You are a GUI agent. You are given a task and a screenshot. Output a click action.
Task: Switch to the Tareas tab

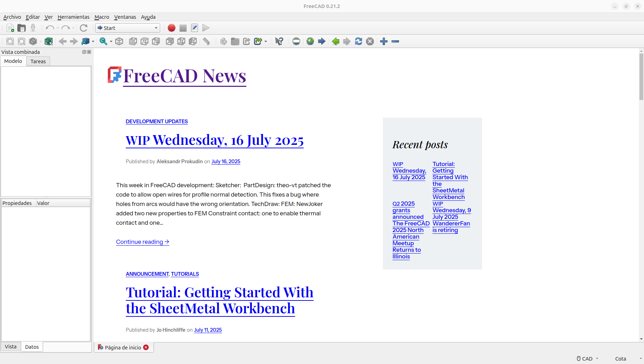pyautogui.click(x=38, y=61)
